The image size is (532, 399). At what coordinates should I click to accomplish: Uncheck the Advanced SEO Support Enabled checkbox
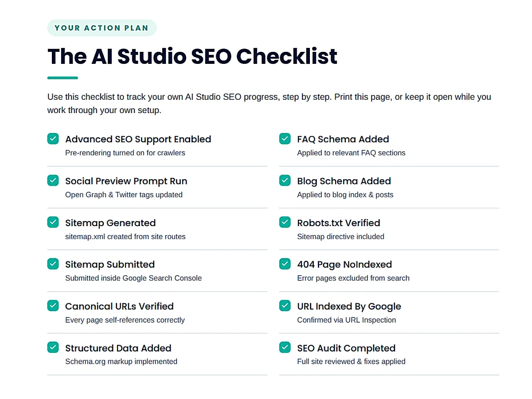click(x=53, y=139)
